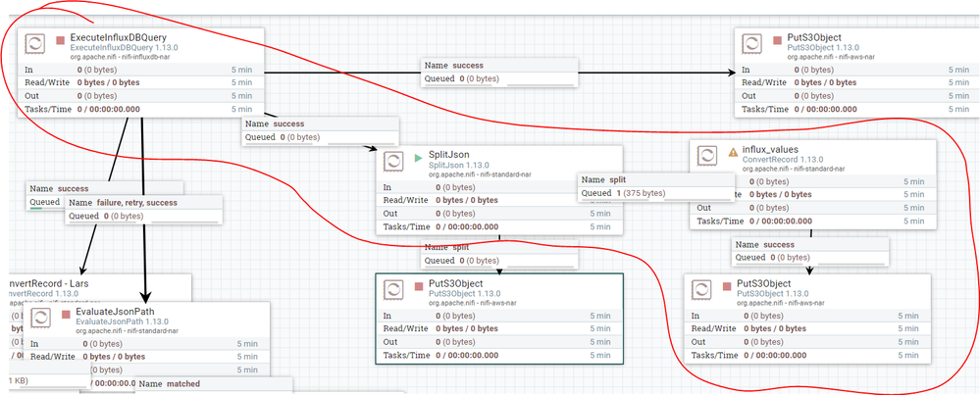Click the EvaluateJsonPath processor icon

pos(40,317)
